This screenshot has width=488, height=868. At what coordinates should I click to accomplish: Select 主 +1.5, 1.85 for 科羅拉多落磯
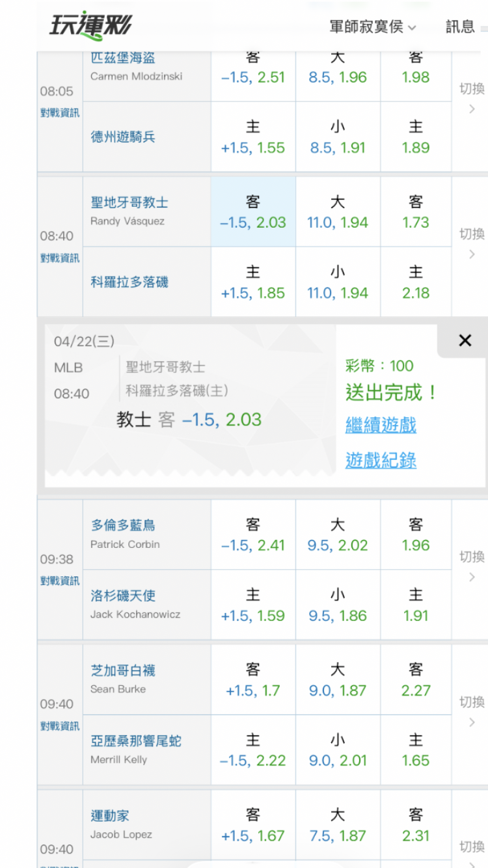pos(253,282)
